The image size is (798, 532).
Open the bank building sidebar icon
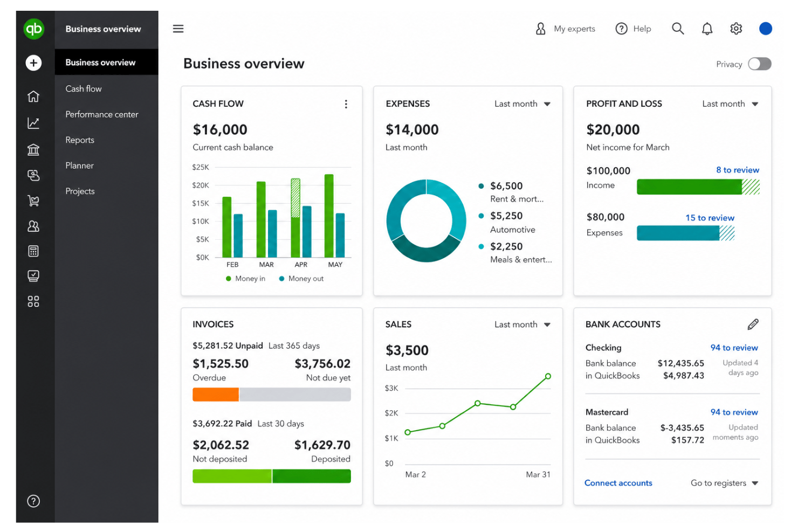click(33, 149)
